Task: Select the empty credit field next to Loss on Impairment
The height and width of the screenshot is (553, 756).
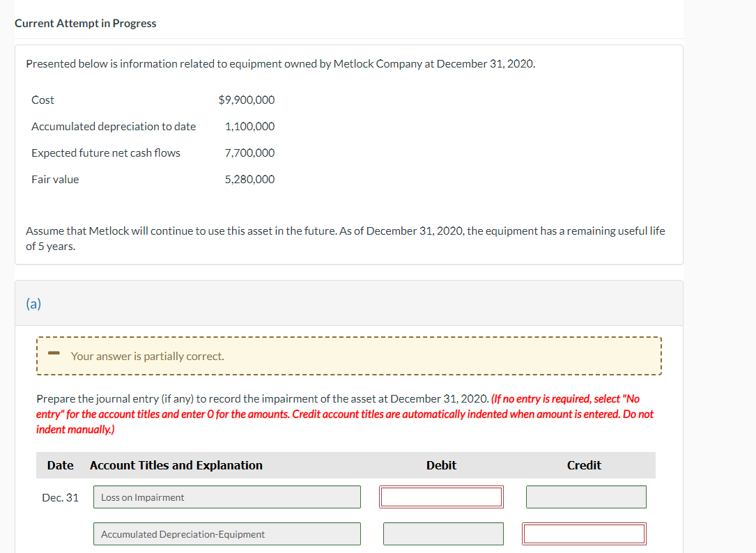Action: click(x=585, y=497)
